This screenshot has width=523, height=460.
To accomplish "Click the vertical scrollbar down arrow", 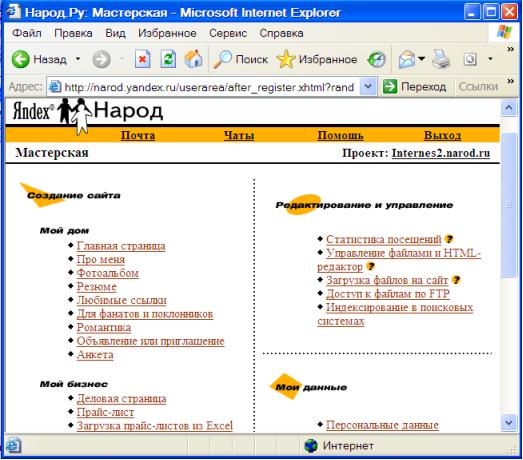I will click(x=509, y=423).
